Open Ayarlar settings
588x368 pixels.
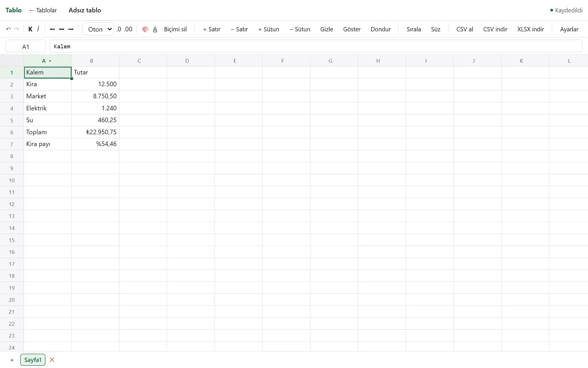pos(569,29)
